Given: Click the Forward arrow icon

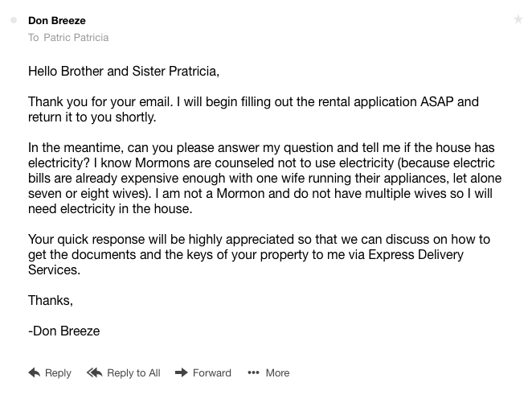Looking at the screenshot, I should pos(182,372).
